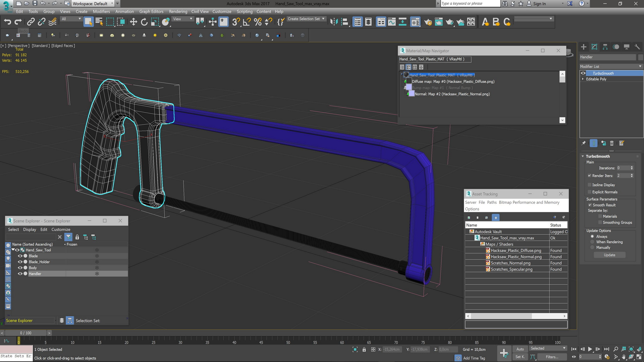
Task: Toggle TurboSmooth modifier eye icon
Action: tap(583, 73)
